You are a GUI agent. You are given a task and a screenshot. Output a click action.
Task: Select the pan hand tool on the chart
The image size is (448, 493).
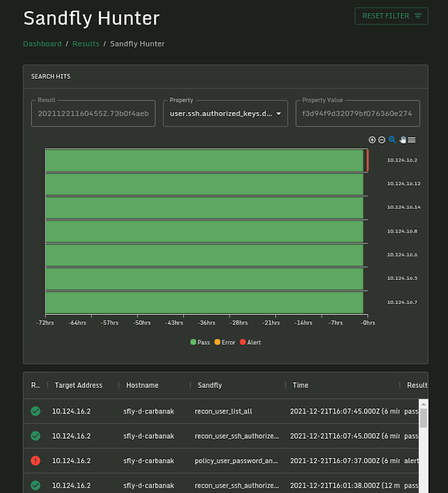tap(402, 140)
